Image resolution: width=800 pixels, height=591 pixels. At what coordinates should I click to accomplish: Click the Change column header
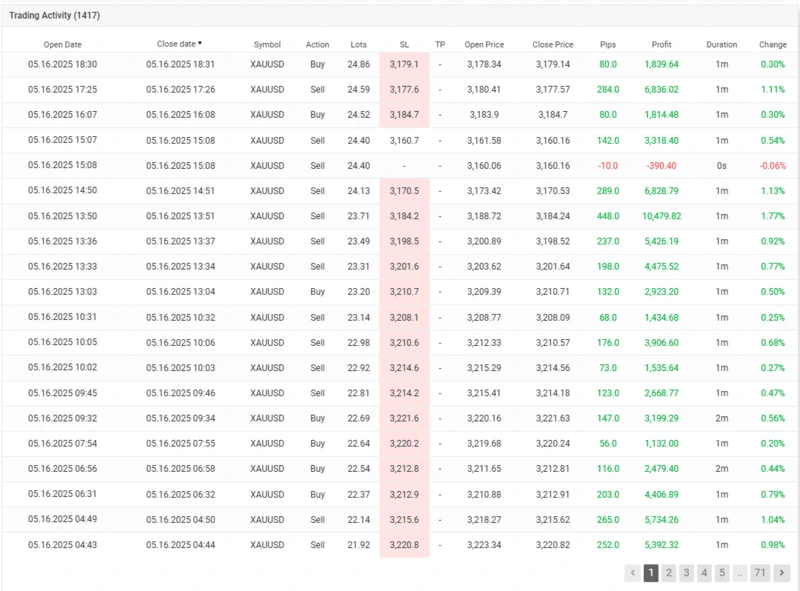pyautogui.click(x=772, y=45)
